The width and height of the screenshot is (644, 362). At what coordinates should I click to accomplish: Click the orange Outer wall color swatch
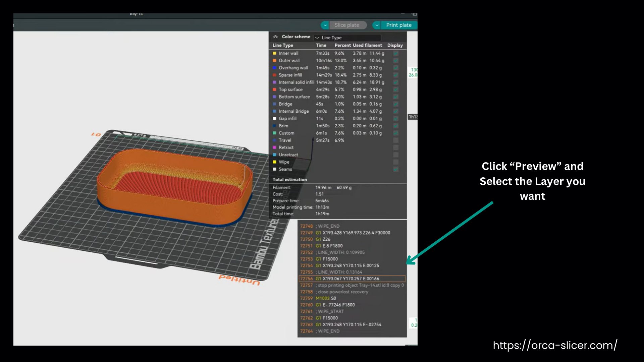tap(274, 61)
